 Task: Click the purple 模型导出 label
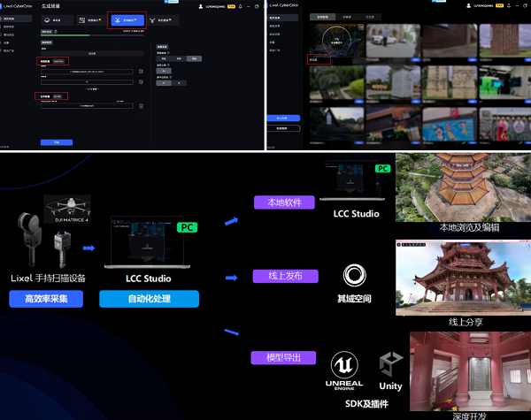283,358
